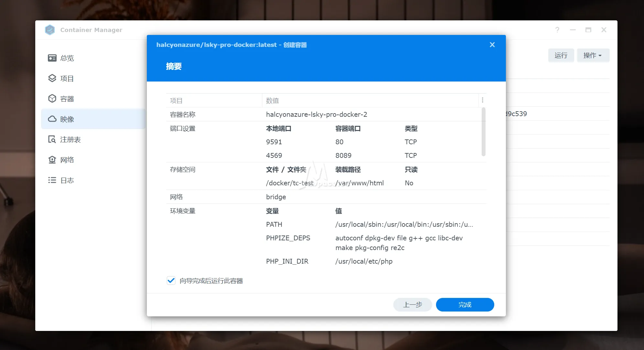644x350 pixels.
Task: Open the 容器 menu item
Action: (x=93, y=99)
